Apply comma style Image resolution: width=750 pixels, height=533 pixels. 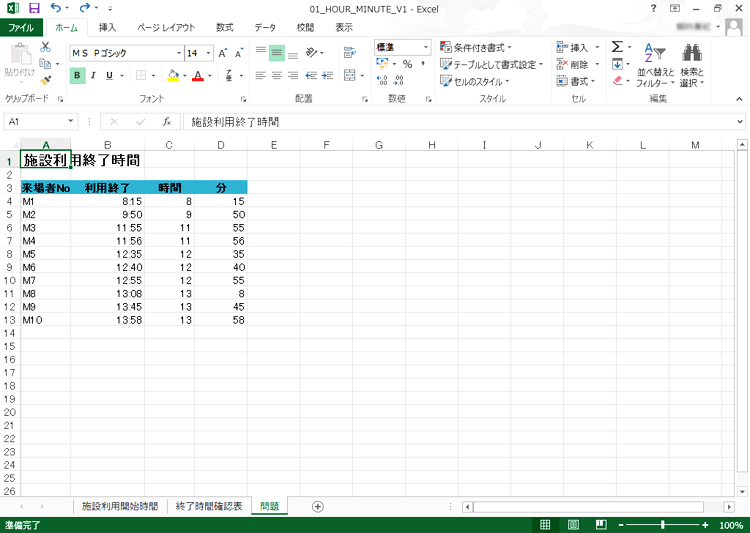423,64
